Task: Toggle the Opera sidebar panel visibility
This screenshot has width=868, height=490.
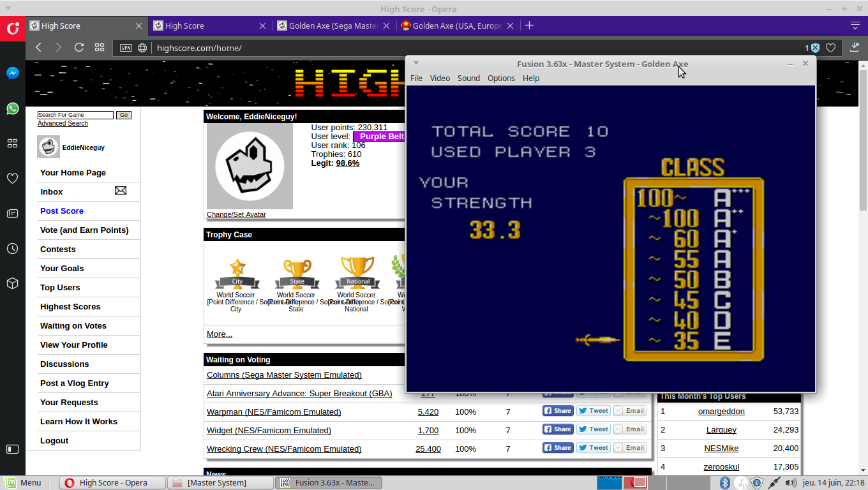Action: (x=12, y=449)
